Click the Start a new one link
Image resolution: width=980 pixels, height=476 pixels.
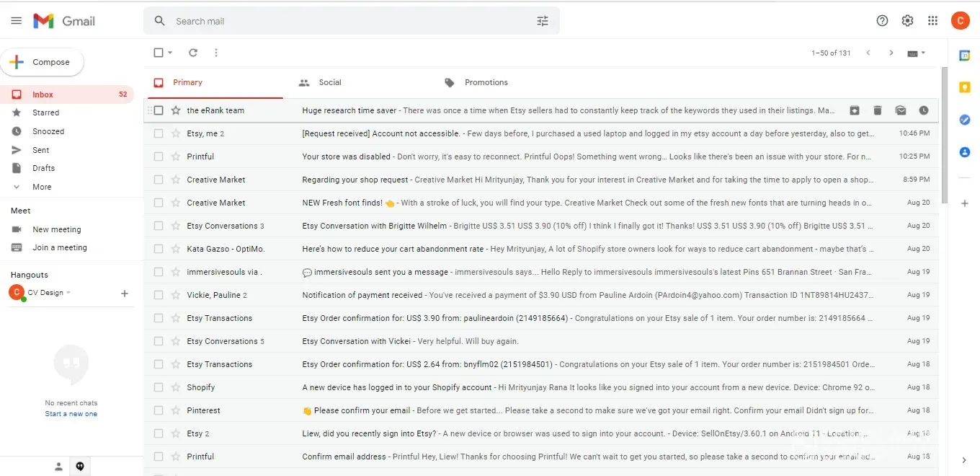coord(71,414)
